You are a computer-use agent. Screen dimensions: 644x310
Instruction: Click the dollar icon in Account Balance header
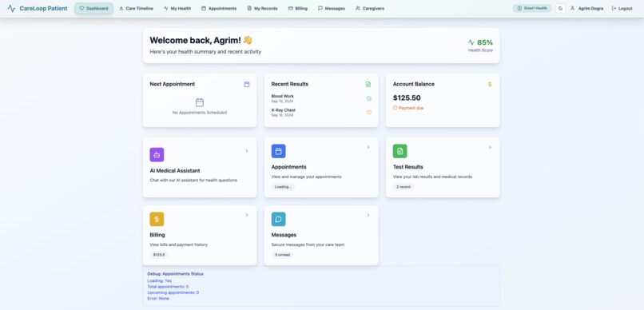490,84
